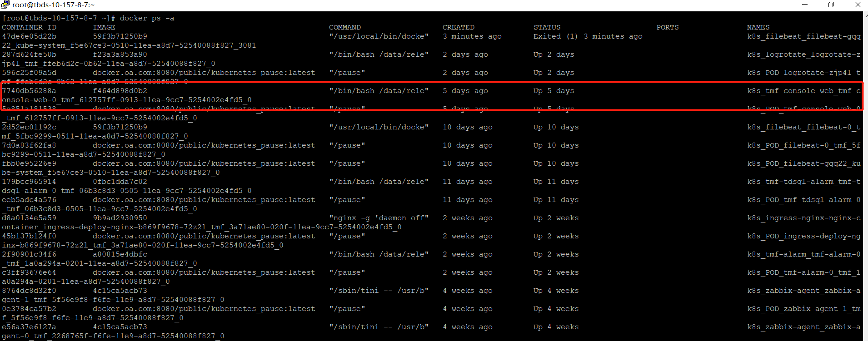Click container ID 0e3784ca57b2
Viewport: 868px width, 341px height.
(29, 309)
